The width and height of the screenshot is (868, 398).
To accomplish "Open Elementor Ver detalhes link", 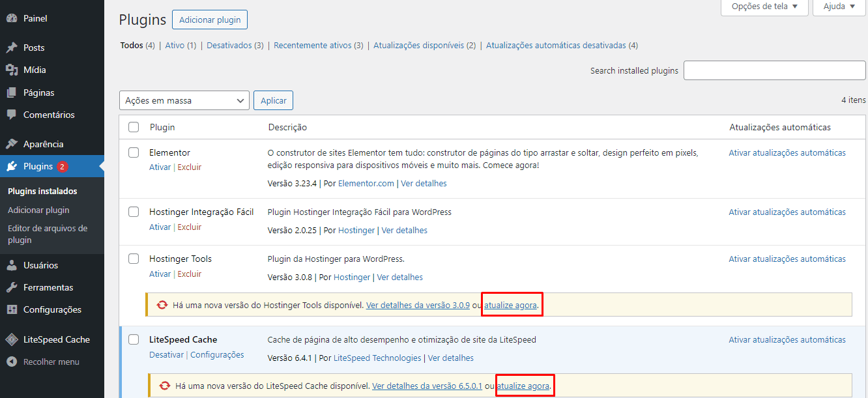I will click(424, 184).
